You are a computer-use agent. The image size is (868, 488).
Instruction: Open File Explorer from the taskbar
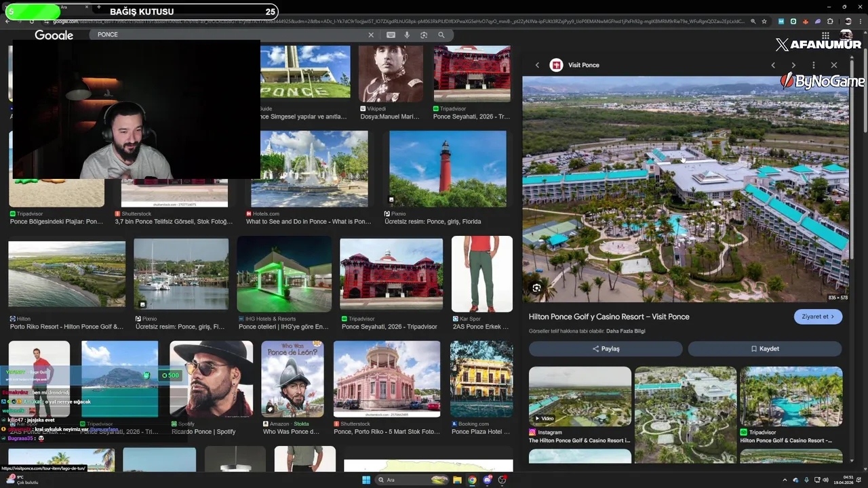(x=458, y=481)
